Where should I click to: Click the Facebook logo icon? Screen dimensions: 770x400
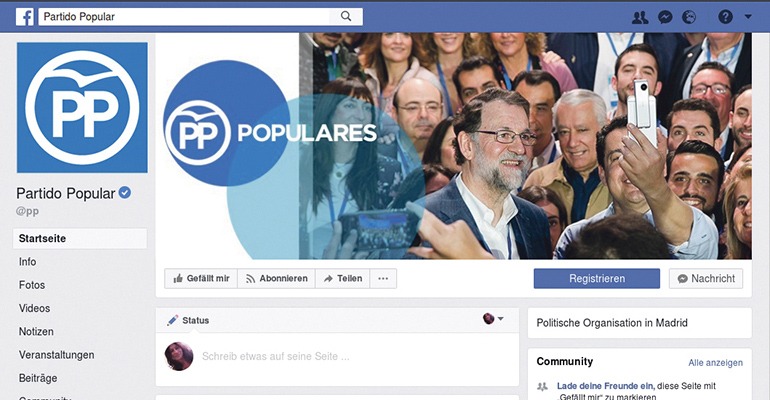(x=25, y=17)
